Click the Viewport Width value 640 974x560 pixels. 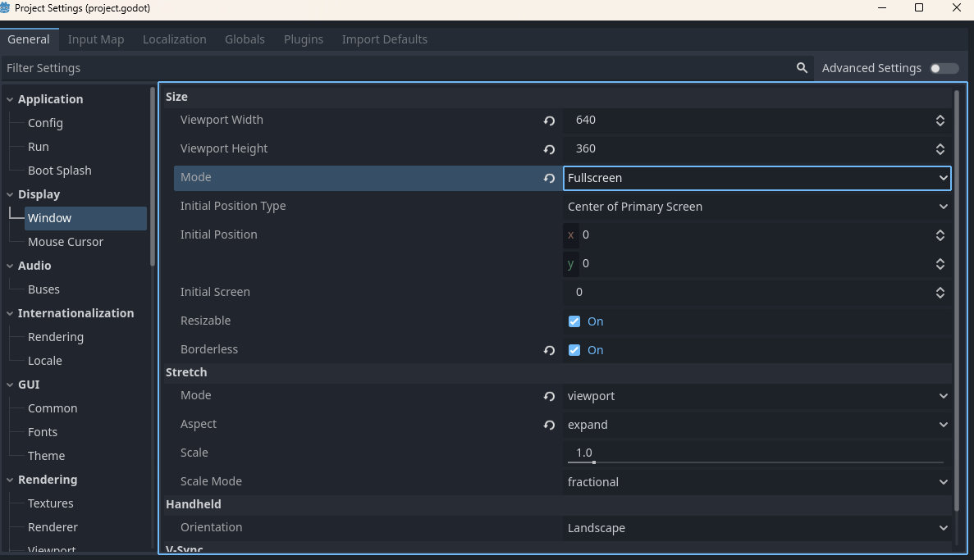click(585, 120)
